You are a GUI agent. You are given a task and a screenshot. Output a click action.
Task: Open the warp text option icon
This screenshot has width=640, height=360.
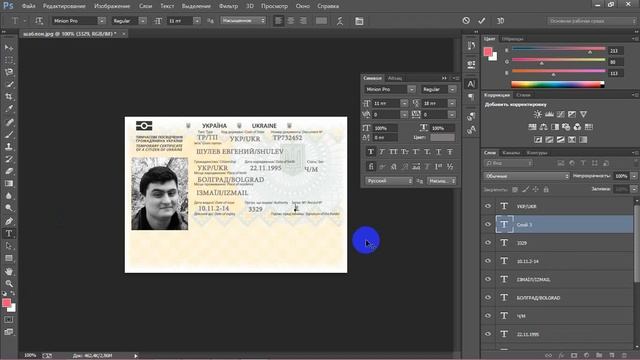point(340,21)
